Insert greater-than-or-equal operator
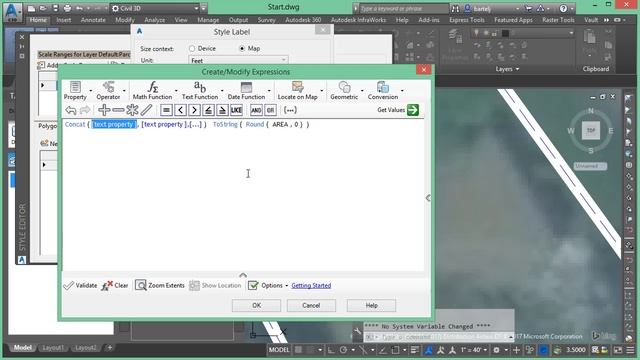The width and height of the screenshot is (640, 360). tap(222, 110)
